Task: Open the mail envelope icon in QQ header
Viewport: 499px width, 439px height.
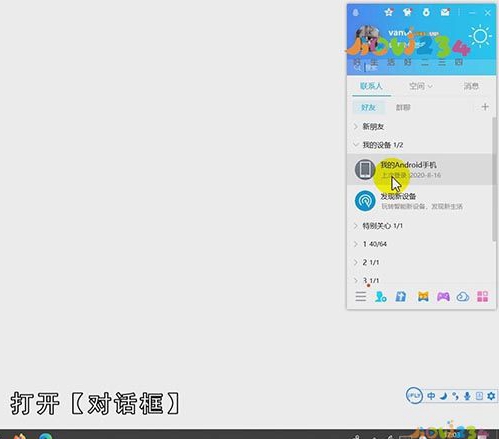Action: [445, 12]
